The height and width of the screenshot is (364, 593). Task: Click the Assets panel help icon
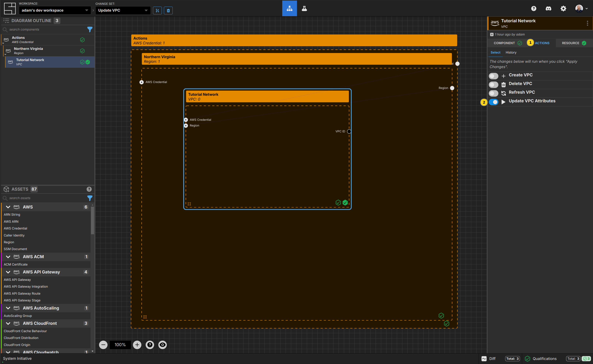(x=89, y=189)
